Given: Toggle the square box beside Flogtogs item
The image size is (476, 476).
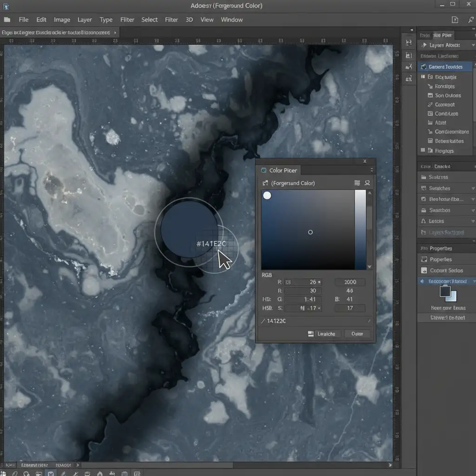Looking at the screenshot, I should [423, 151].
